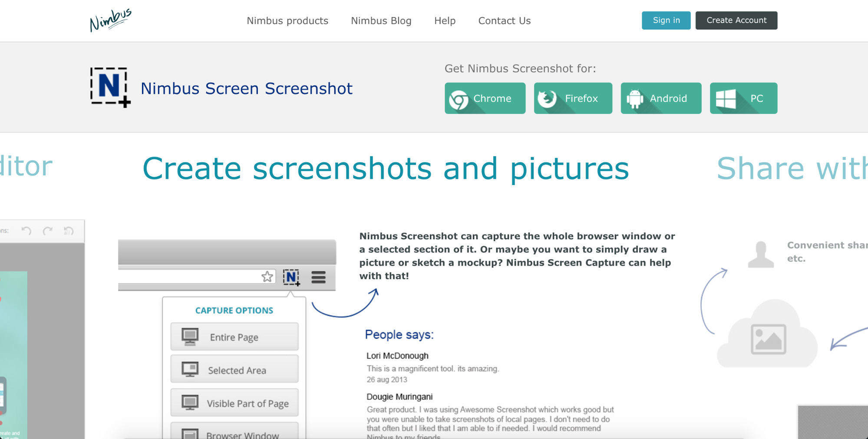The height and width of the screenshot is (439, 868).
Task: Click 'This is a magnificent tool' review text
Action: point(433,369)
